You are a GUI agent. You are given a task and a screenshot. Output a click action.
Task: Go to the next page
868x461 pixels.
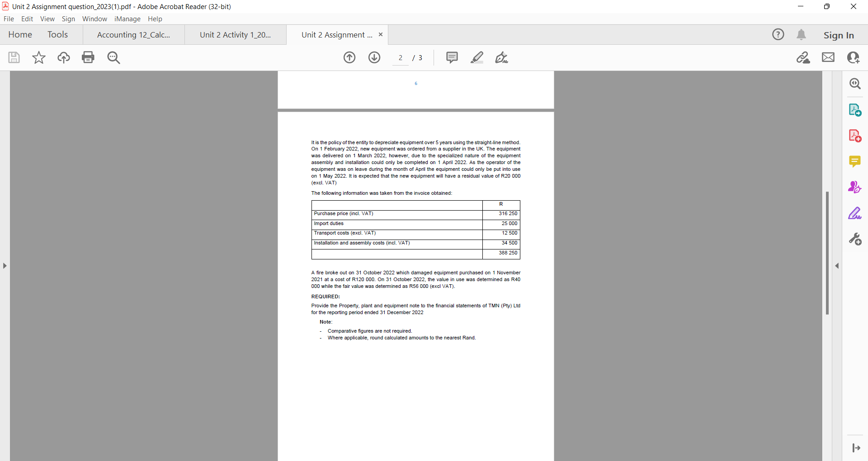tap(374, 57)
